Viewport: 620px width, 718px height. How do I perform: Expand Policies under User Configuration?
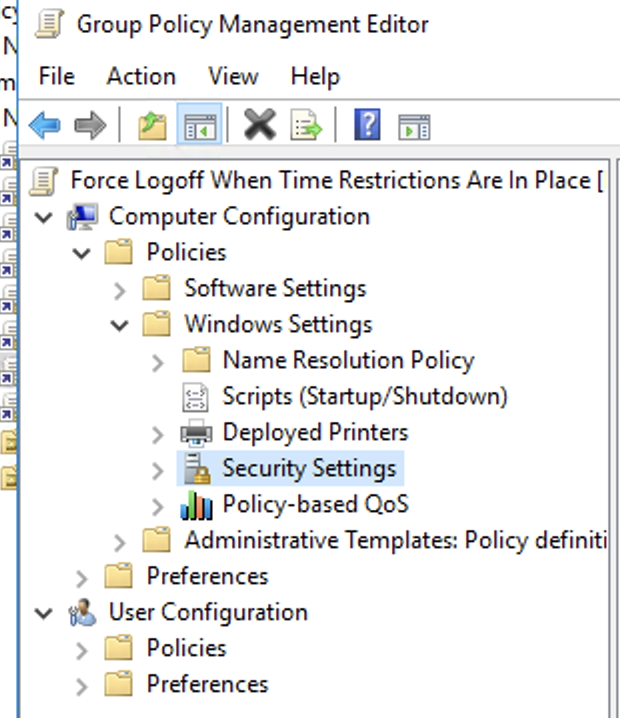pos(82,651)
